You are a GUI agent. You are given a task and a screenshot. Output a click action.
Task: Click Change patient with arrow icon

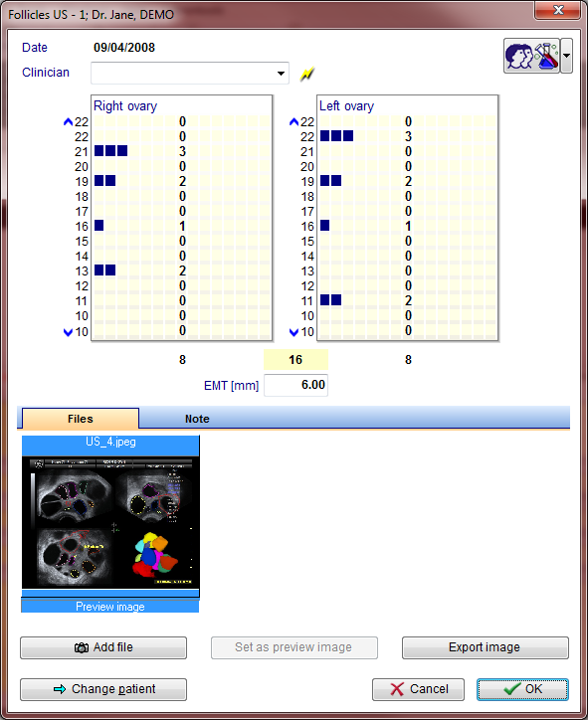(x=103, y=689)
